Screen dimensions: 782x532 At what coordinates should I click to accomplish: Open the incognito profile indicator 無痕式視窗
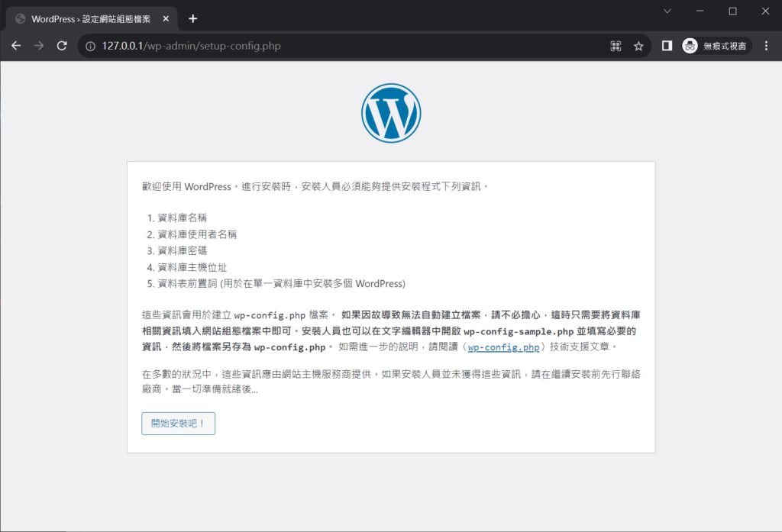coord(716,46)
